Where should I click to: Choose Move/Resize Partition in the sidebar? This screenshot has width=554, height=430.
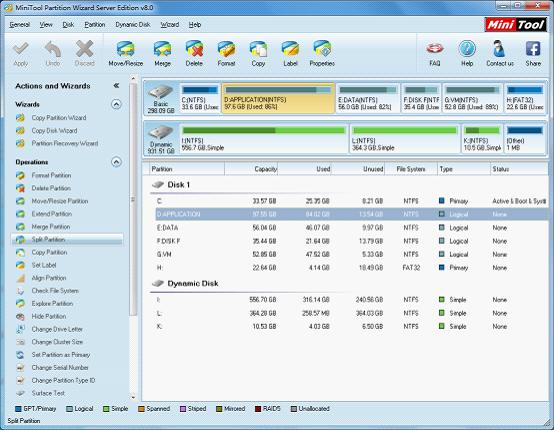(x=60, y=201)
